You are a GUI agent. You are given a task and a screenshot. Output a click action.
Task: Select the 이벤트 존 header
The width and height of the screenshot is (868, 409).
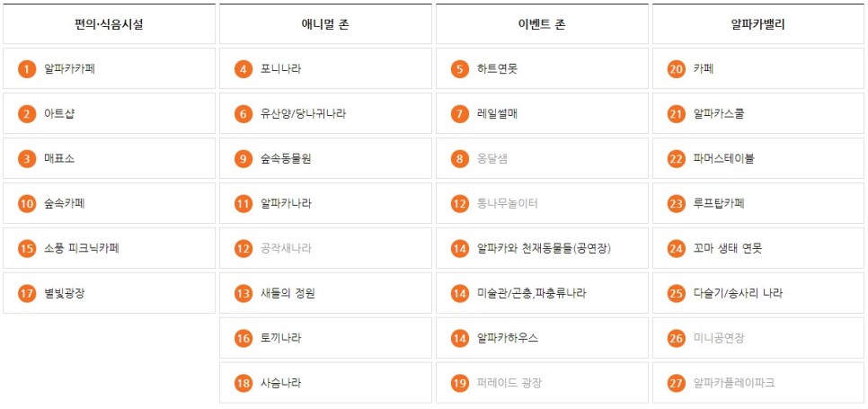pos(542,23)
